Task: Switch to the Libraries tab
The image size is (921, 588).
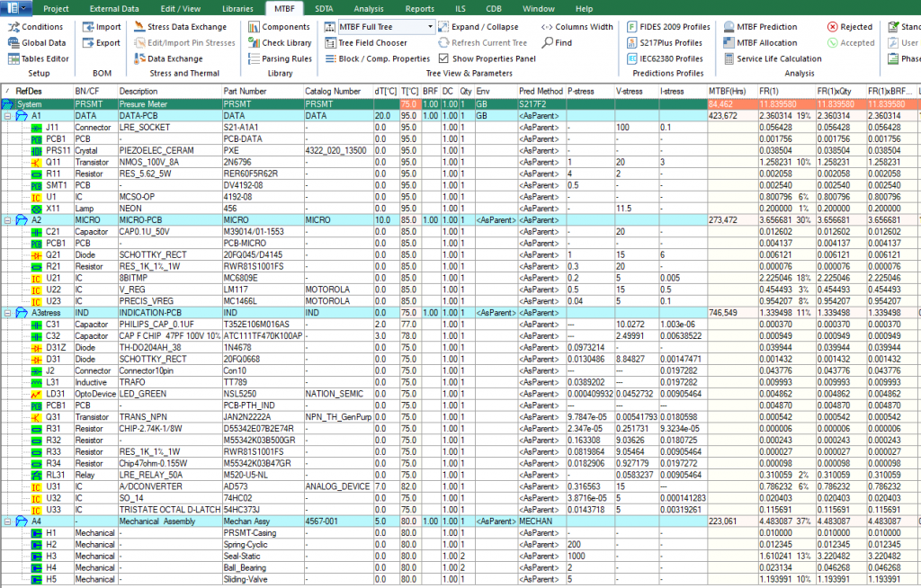Action: (x=237, y=9)
